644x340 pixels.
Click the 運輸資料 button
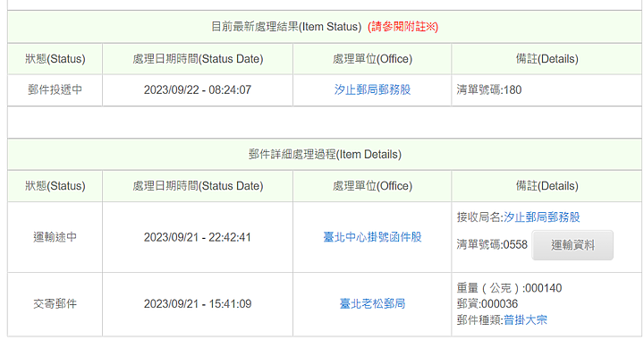572,245
